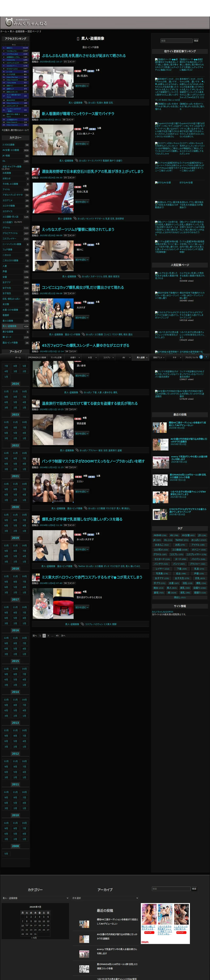
Task: Select day 14 in the July 2025 calendar
Action: (22, 926)
